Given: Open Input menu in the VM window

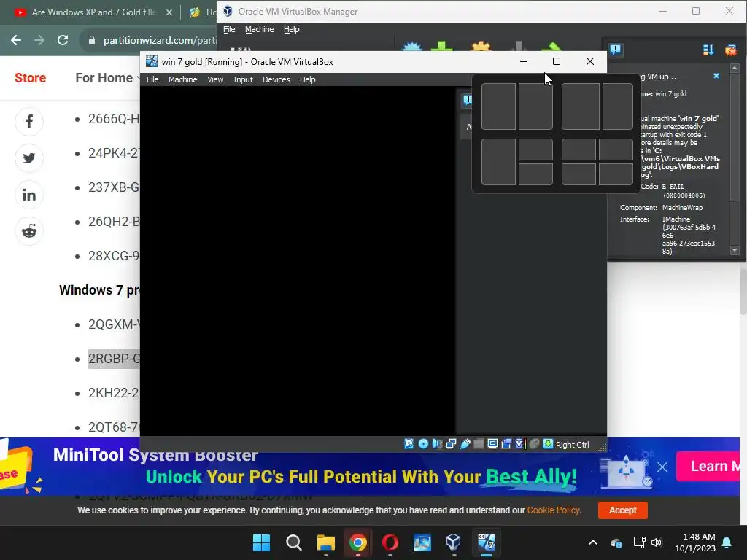Looking at the screenshot, I should point(243,79).
